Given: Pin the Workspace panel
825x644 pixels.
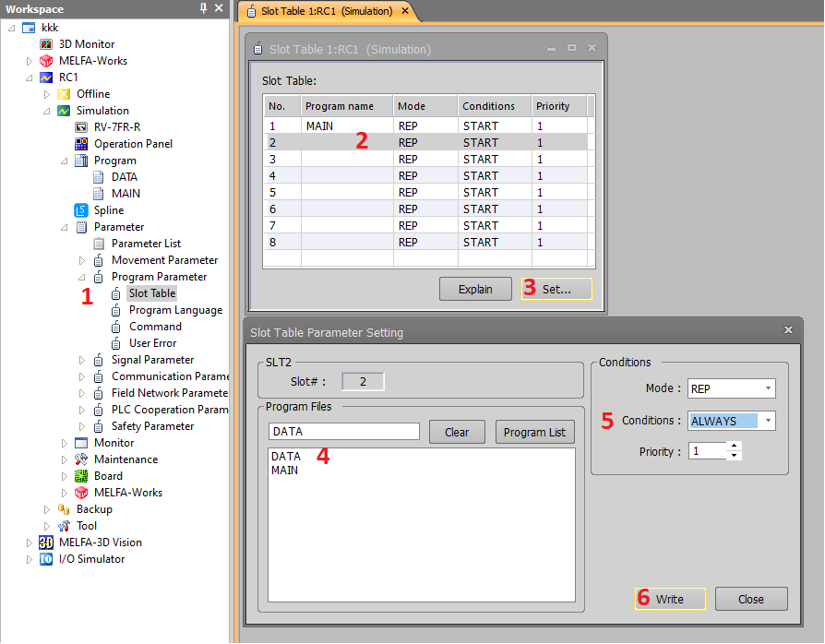Looking at the screenshot, I should tap(203, 8).
